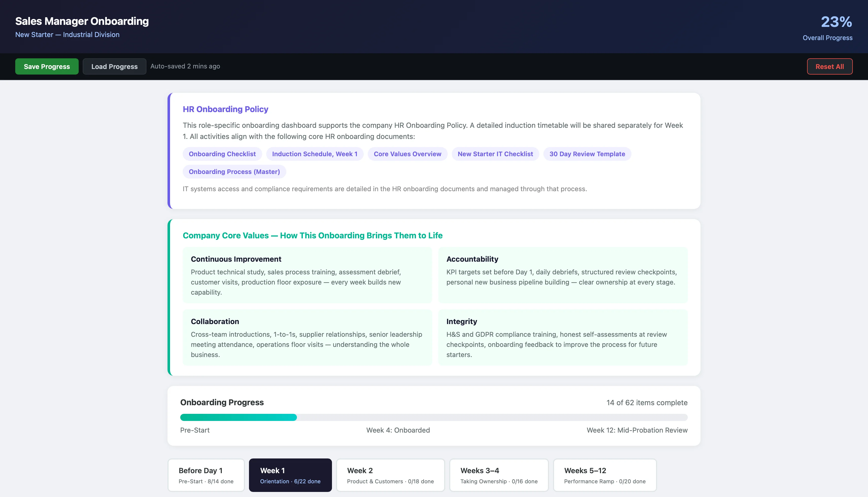Select the Continuous Improvement value card
868x497 pixels.
pyautogui.click(x=307, y=275)
